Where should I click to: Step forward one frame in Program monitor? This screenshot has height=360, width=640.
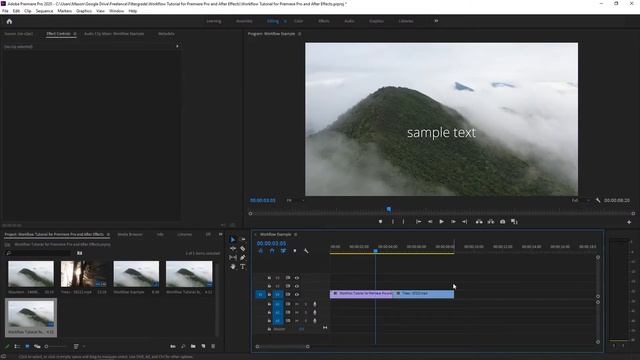pyautogui.click(x=453, y=222)
